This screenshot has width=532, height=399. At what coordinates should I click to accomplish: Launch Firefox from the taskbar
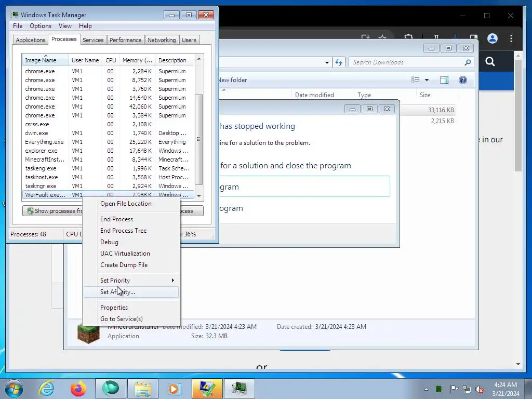coord(78,389)
